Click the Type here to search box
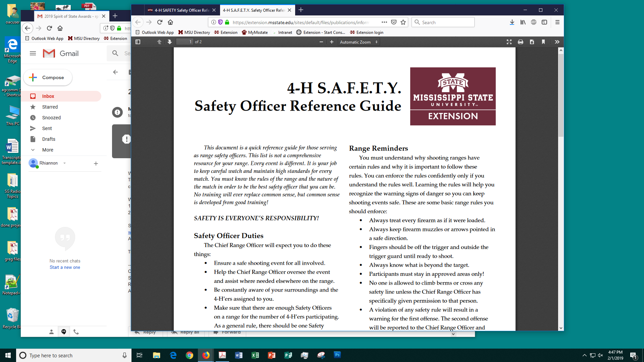This screenshot has width=644, height=362. tap(74, 355)
